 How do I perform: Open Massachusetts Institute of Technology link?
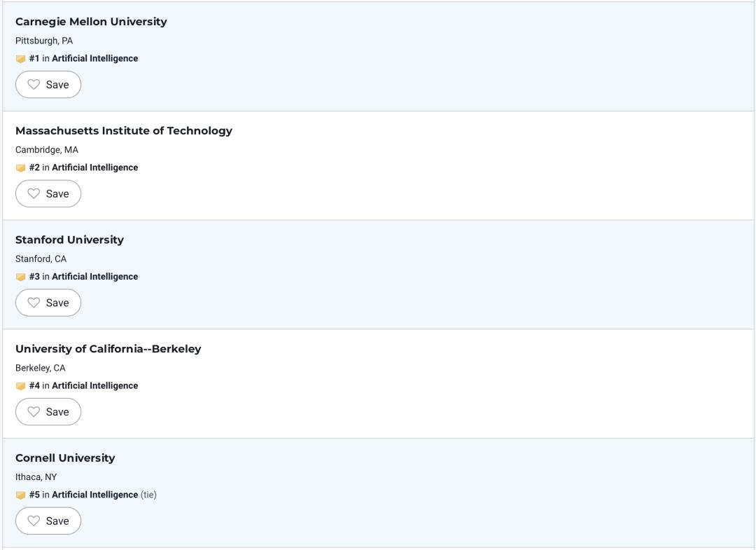tap(123, 131)
